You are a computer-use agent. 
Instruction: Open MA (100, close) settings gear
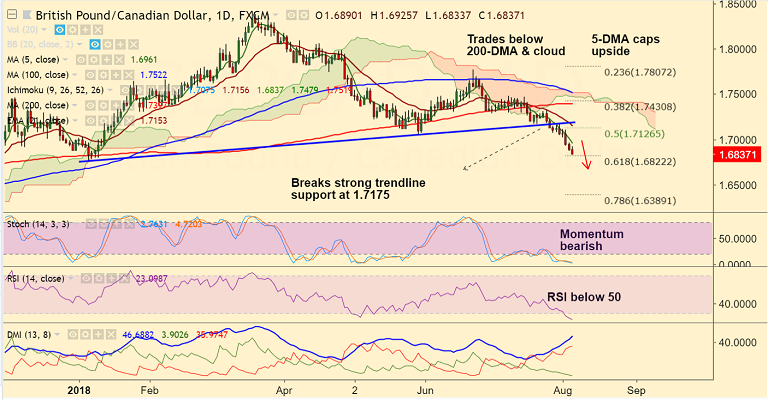coord(103,75)
